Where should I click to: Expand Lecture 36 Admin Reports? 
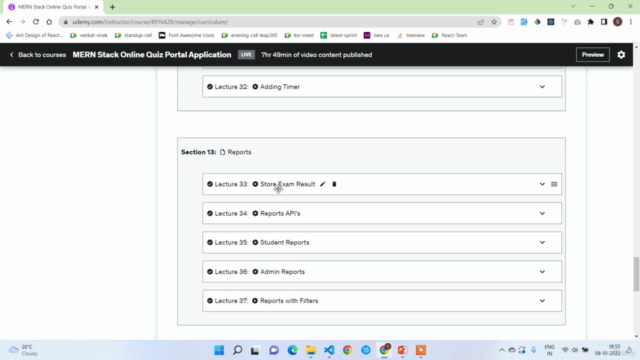542,272
